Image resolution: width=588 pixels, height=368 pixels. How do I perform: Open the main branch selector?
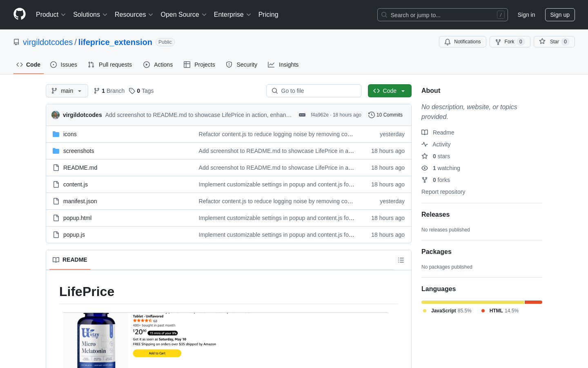point(67,91)
